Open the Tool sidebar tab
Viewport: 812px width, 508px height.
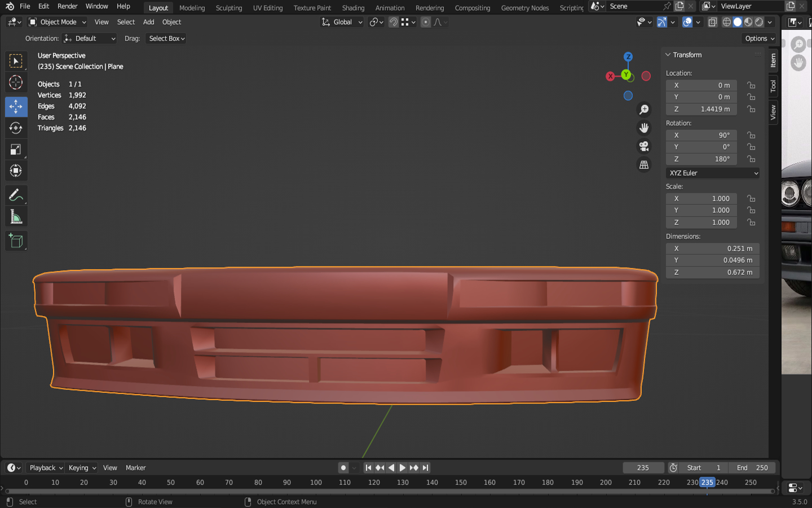point(773,86)
